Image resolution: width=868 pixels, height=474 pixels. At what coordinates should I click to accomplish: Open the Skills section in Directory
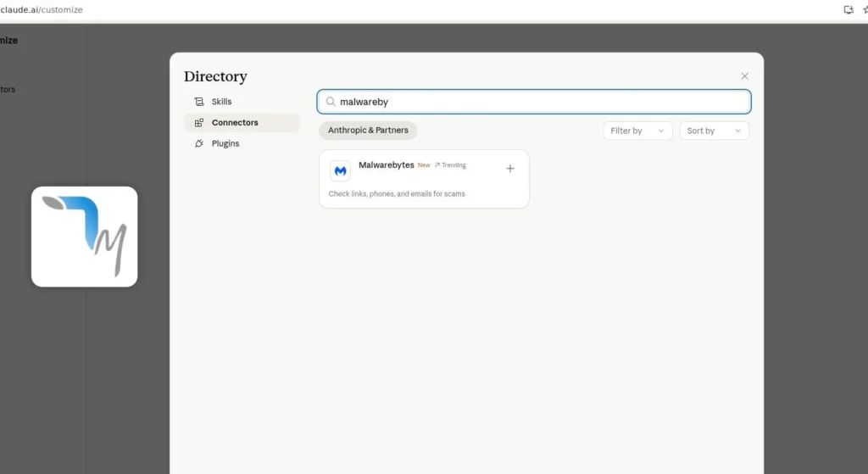click(242, 102)
